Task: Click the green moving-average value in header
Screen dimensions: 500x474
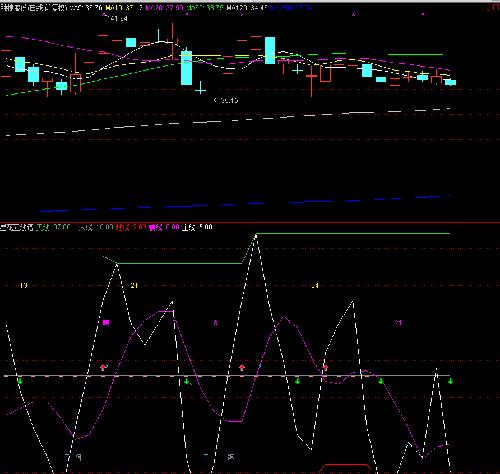Action: point(205,8)
